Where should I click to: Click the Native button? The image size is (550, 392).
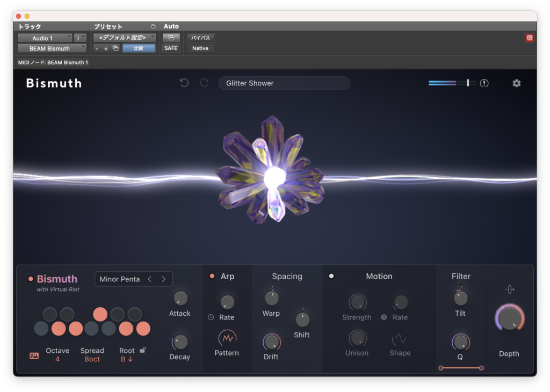201,48
